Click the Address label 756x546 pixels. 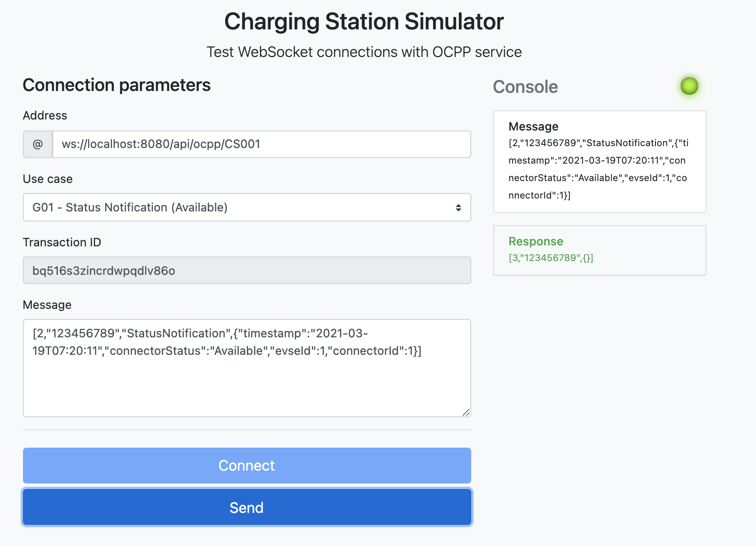(45, 115)
